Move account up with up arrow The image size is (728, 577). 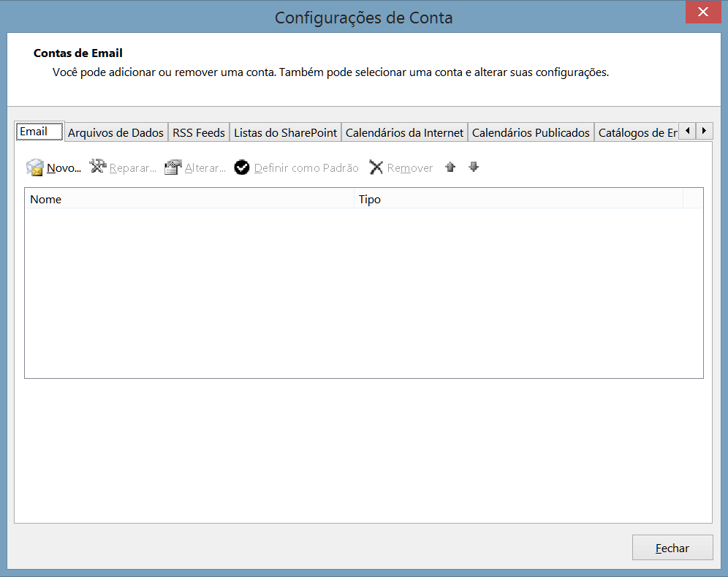tap(450, 167)
